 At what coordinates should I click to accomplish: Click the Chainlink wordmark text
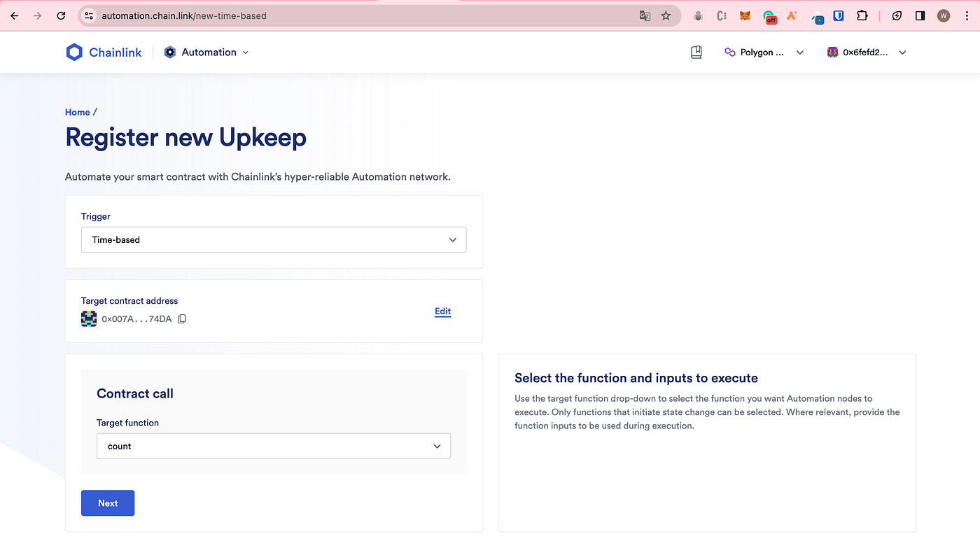click(x=115, y=52)
